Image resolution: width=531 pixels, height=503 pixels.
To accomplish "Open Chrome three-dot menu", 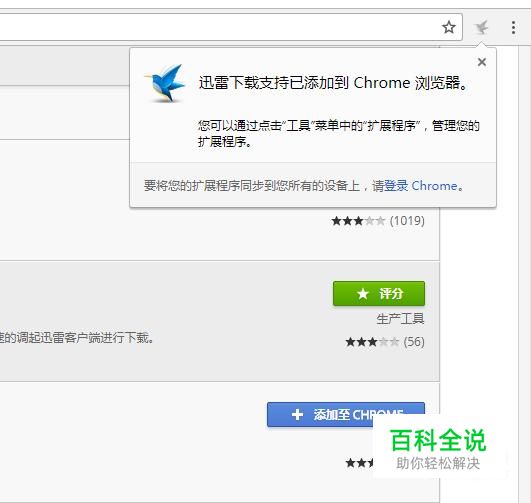I will (x=513, y=27).
